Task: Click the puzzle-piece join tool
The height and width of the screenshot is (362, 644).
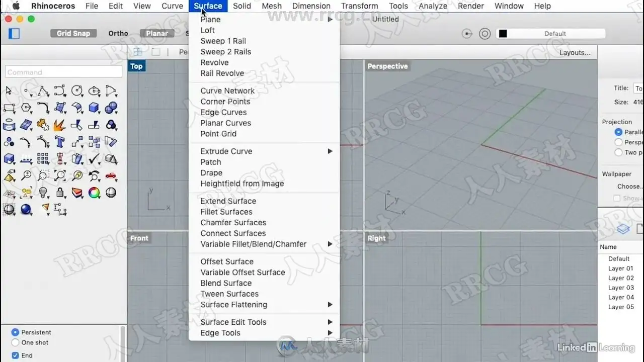Action: coord(43,125)
